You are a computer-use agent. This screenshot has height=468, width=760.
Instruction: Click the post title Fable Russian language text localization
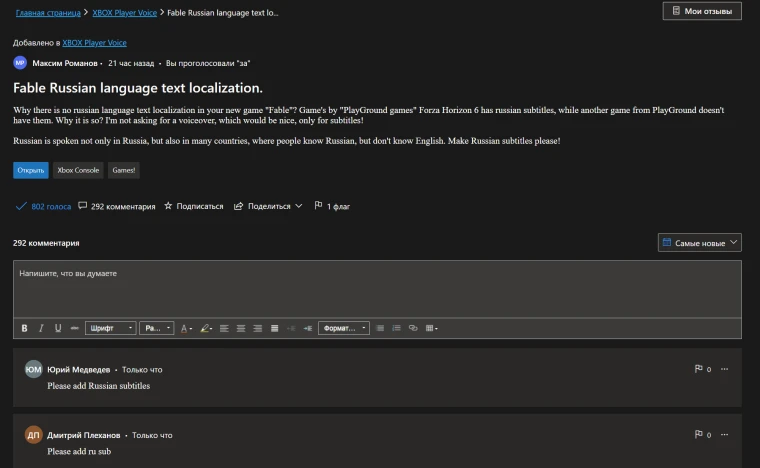click(138, 88)
